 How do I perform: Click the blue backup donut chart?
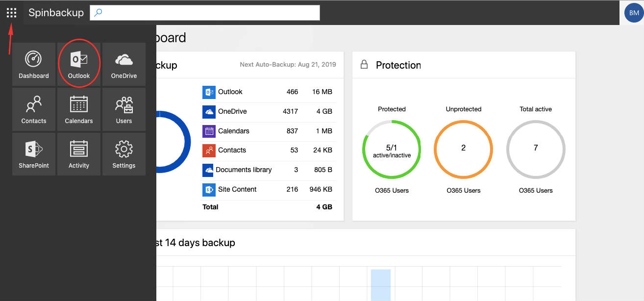point(173,142)
